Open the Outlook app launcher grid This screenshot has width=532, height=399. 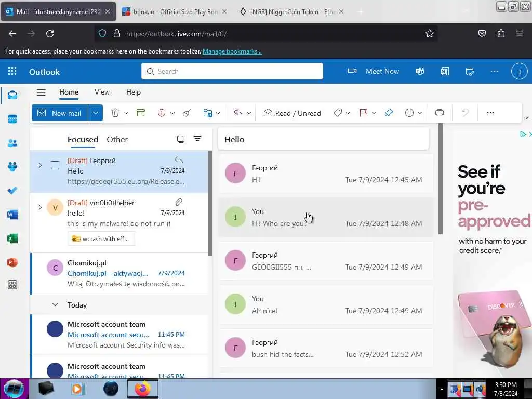[x=12, y=71]
